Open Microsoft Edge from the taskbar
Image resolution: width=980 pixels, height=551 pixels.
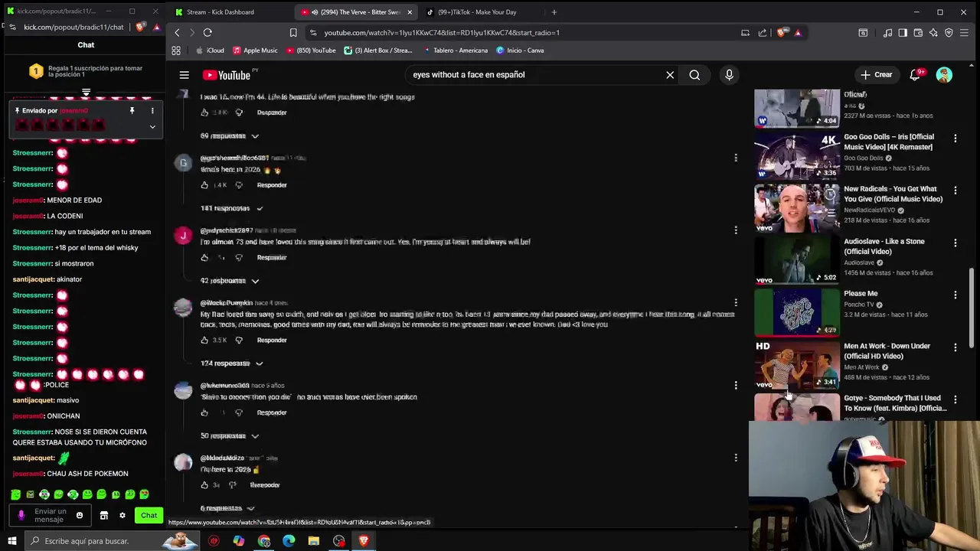tap(289, 541)
